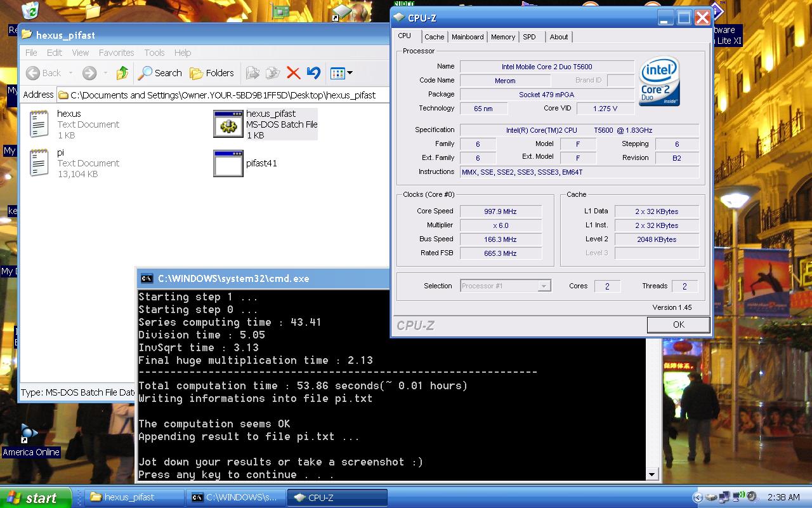Click the Intel Core 2 Duo logo

pyautogui.click(x=660, y=81)
